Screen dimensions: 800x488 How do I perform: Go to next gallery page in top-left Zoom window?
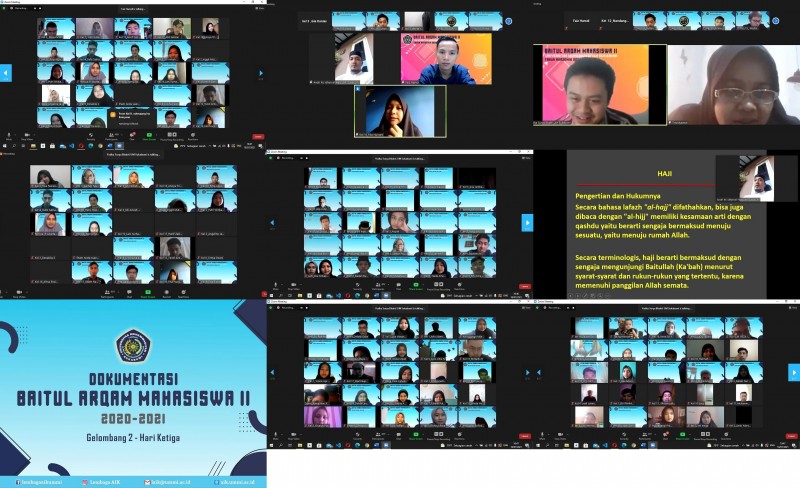pyautogui.click(x=262, y=73)
